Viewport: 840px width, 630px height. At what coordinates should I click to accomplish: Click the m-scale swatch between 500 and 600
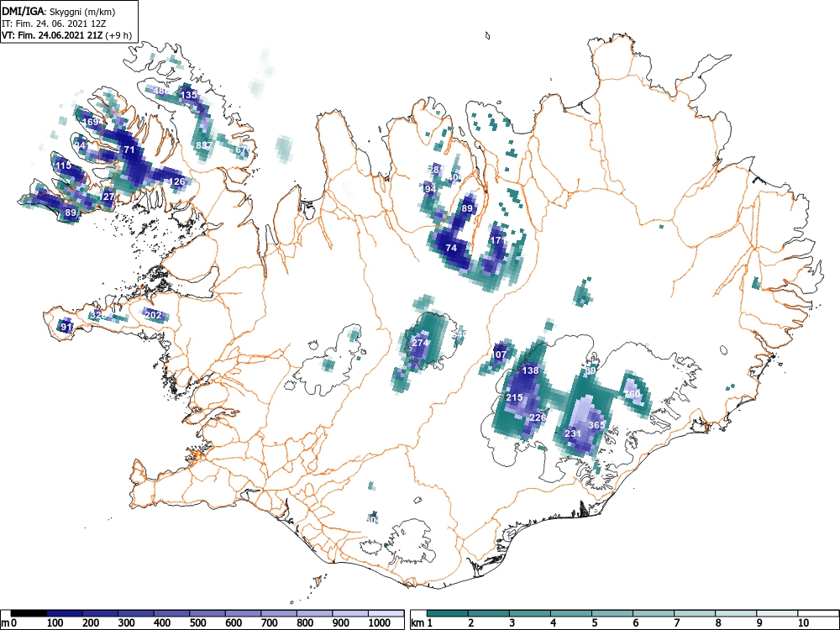[207, 613]
